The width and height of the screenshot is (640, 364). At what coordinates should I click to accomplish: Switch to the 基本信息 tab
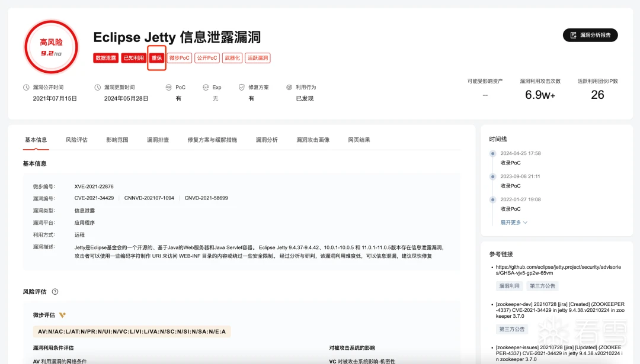coord(36,140)
